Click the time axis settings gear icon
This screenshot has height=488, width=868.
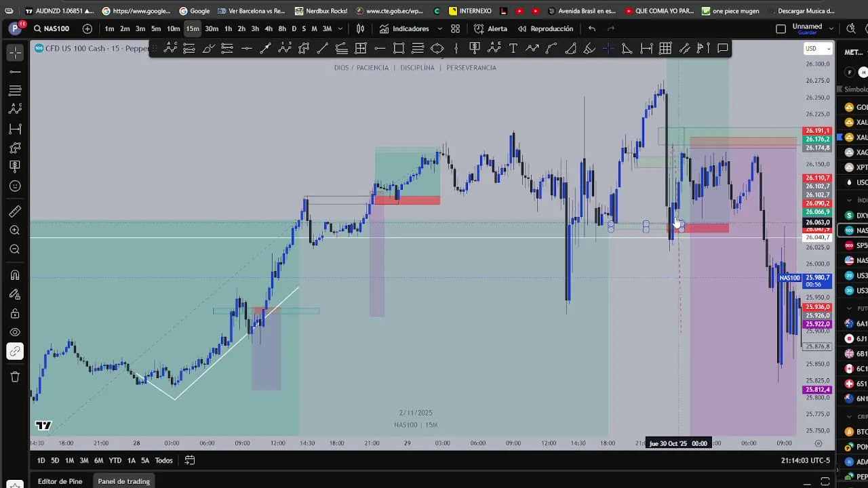[818, 443]
